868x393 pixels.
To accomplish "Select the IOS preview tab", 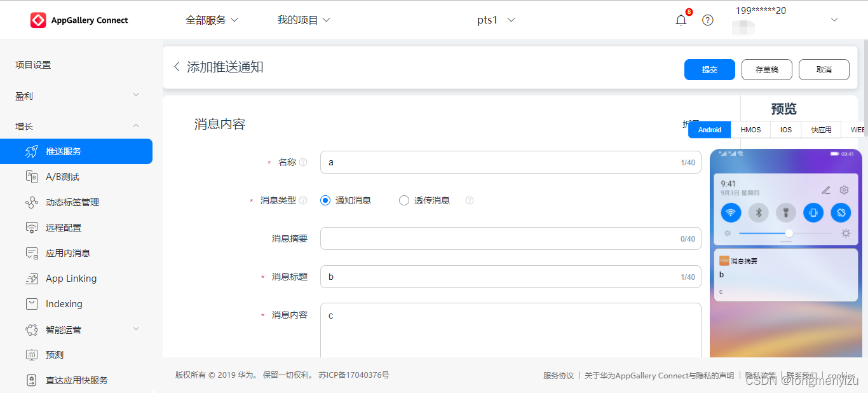I will click(x=786, y=129).
